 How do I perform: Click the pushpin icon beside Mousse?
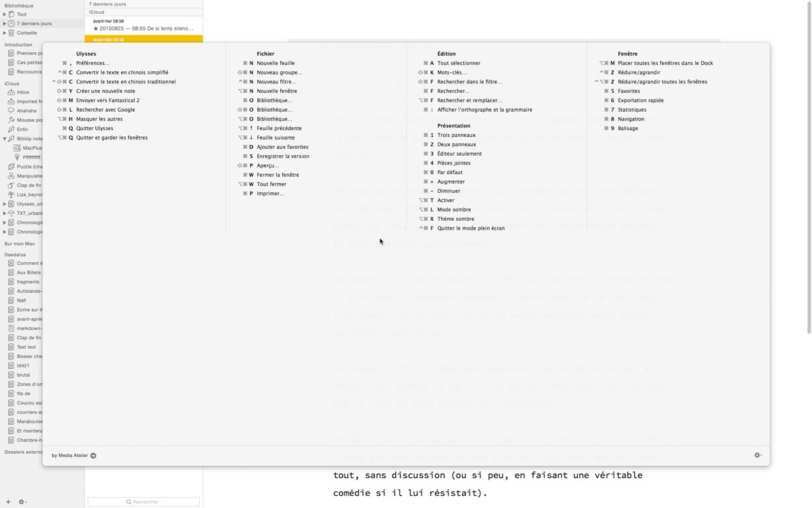pyautogui.click(x=12, y=120)
